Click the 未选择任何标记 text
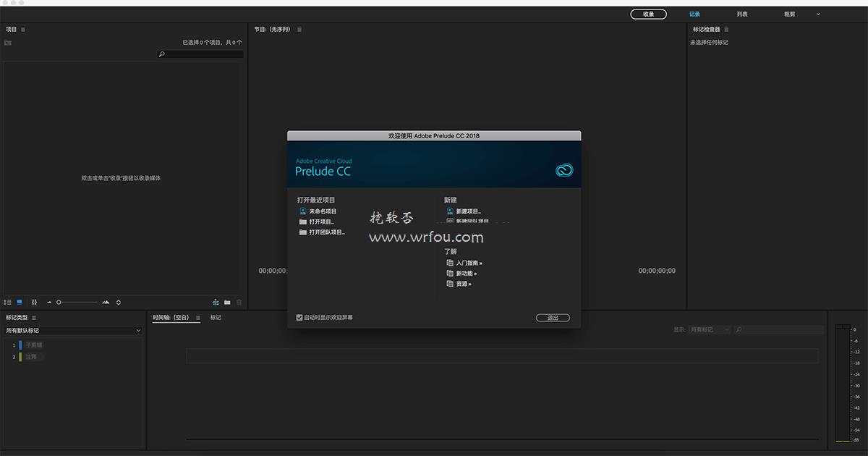Viewport: 868px width, 456px height. pyautogui.click(x=709, y=43)
